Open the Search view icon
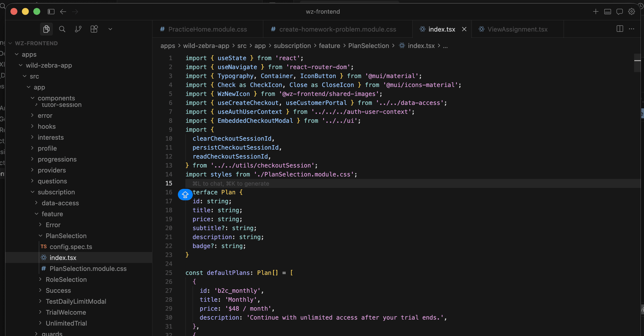 (x=62, y=29)
